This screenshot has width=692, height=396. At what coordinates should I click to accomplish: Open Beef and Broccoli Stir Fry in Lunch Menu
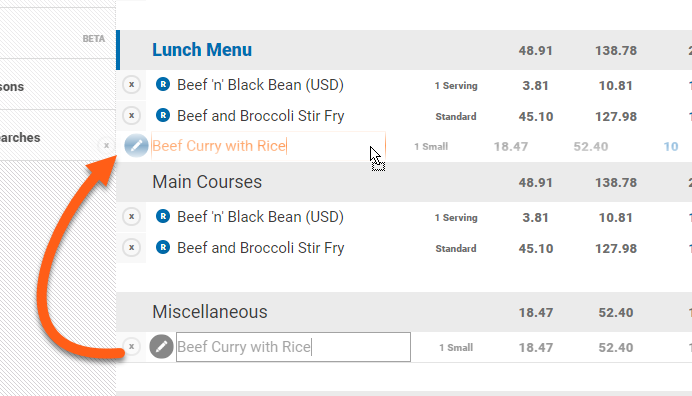(260, 116)
